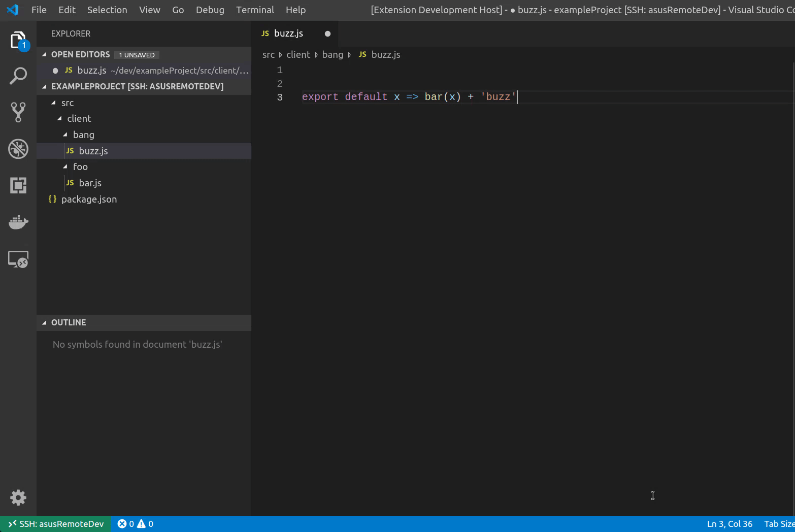Click the bang breadcrumb segment
This screenshot has height=532, width=795.
pyautogui.click(x=333, y=54)
